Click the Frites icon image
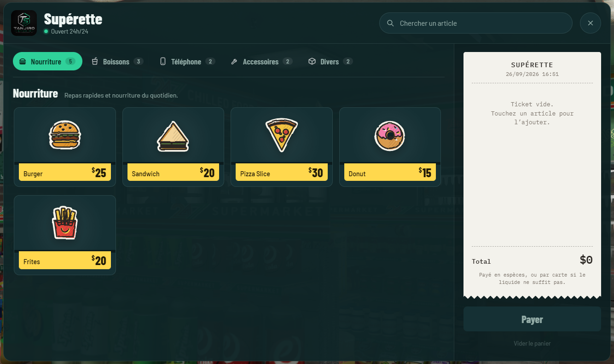This screenshot has width=614, height=364. [65, 223]
